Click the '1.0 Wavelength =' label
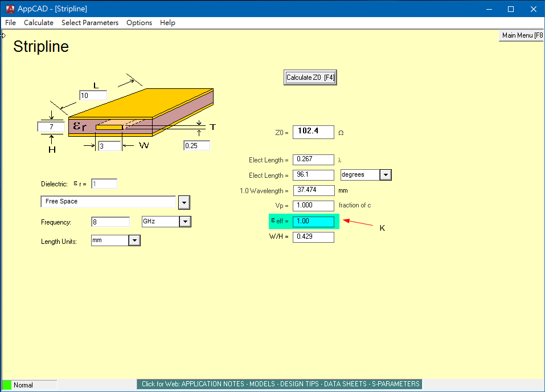Viewport: 545px width, 392px height. tap(264, 191)
